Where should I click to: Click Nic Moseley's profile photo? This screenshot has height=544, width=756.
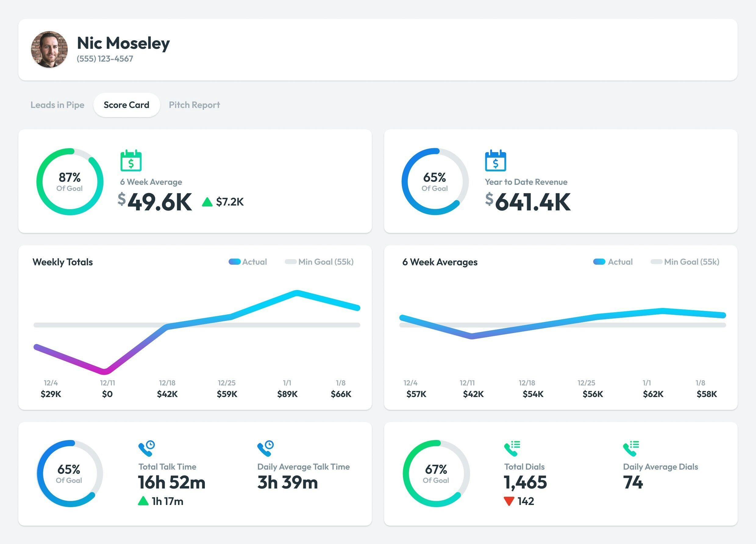[x=49, y=50]
